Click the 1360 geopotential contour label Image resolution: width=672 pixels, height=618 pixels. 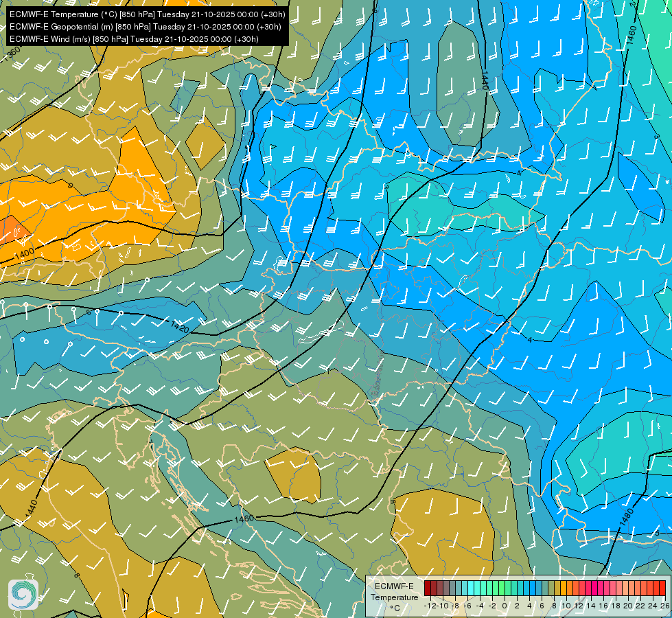coord(12,54)
